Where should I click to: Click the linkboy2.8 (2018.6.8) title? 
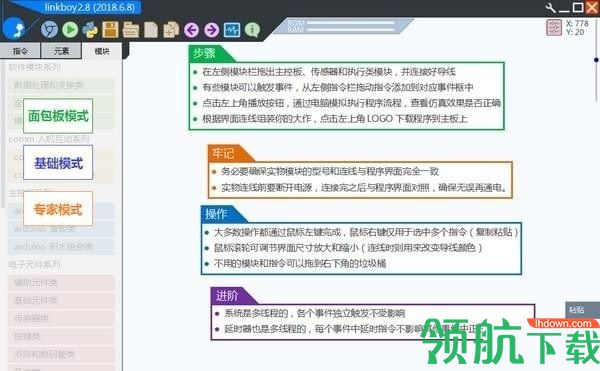coord(90,7)
